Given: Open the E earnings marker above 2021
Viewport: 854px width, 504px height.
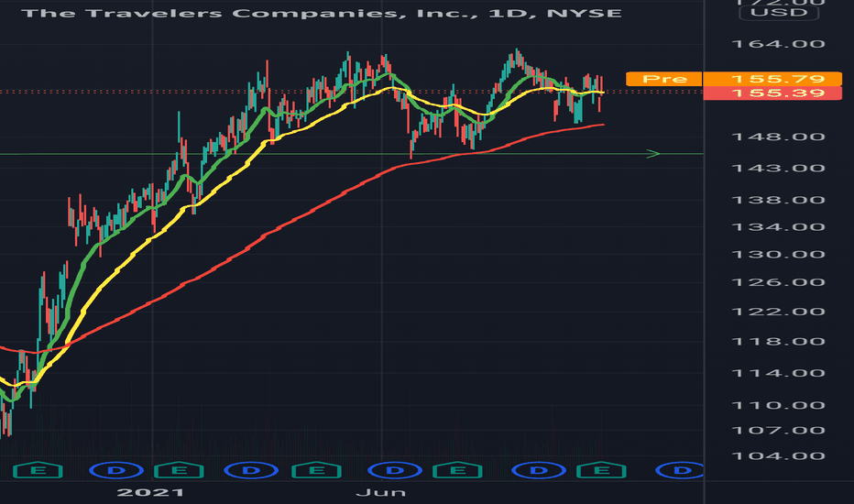Looking at the screenshot, I should [x=179, y=470].
